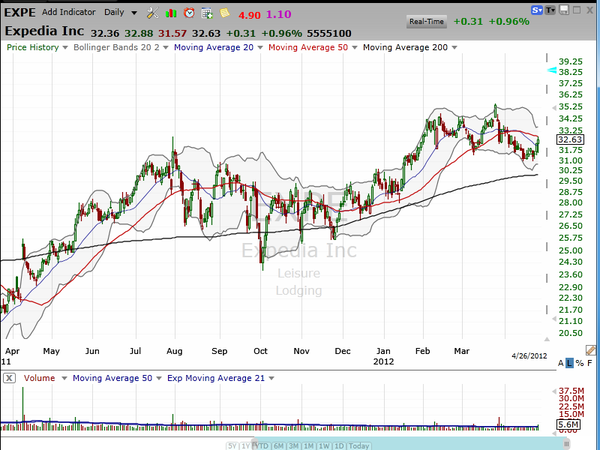The width and height of the screenshot is (600, 450).
Task: Select the 3M time range tab
Action: coord(293,446)
